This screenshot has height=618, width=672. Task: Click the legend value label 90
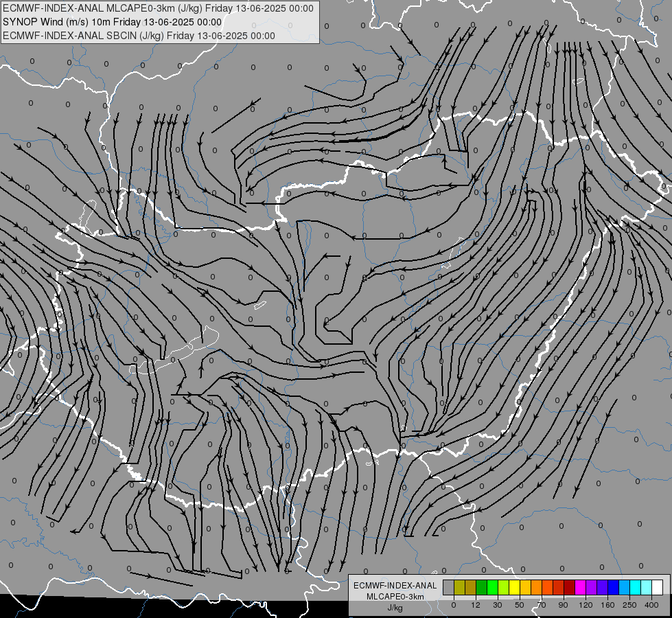(x=563, y=605)
